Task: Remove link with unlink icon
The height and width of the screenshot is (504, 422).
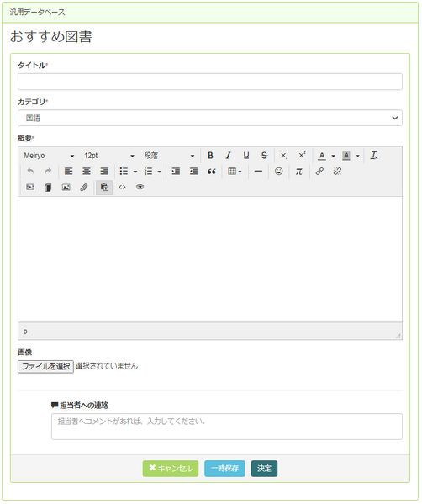Action: (337, 172)
